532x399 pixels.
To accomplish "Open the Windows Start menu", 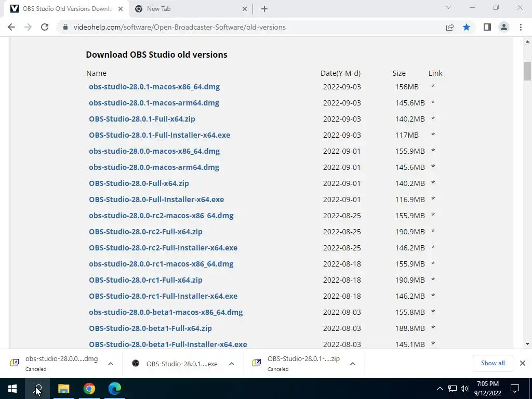I will coord(12,389).
